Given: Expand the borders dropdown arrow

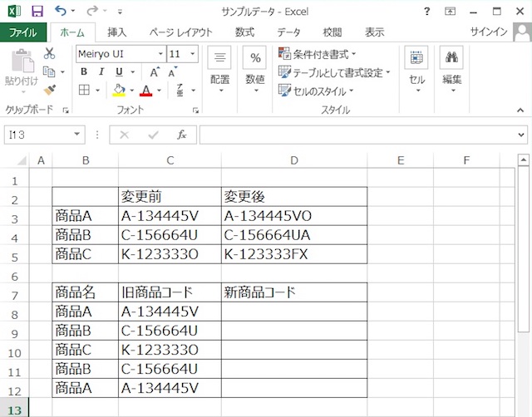Looking at the screenshot, I should (98, 91).
